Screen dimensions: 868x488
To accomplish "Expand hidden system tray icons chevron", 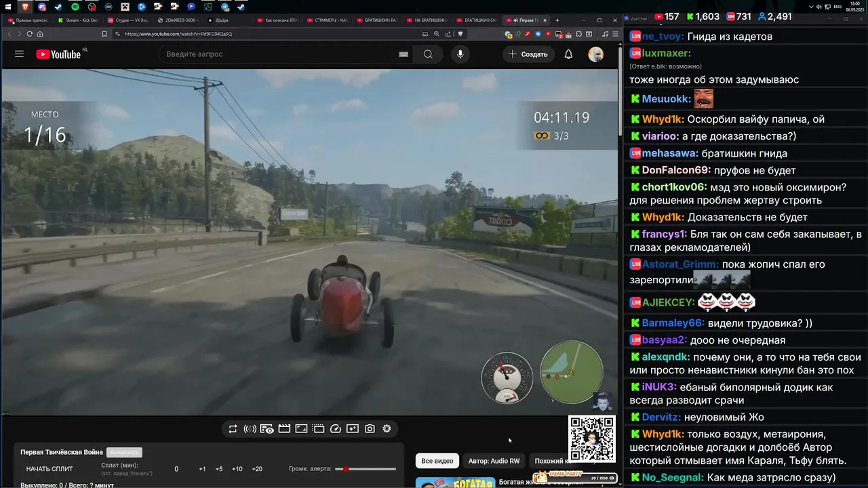I will click(x=812, y=7).
